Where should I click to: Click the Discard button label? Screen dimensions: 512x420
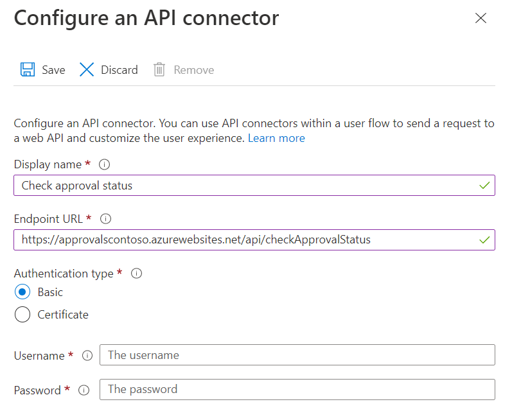(x=119, y=70)
